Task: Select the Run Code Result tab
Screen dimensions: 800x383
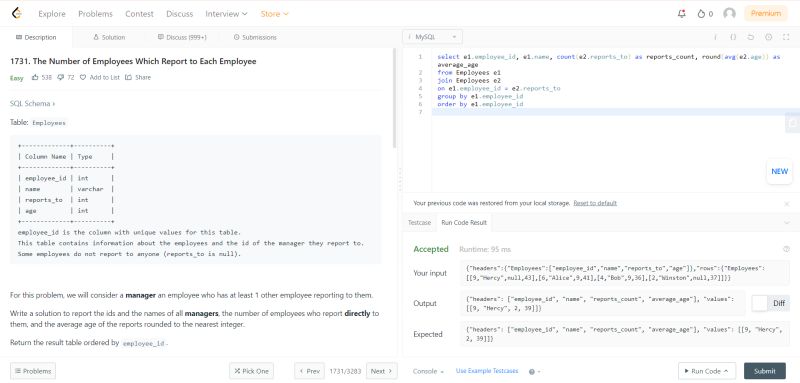Action: pos(464,223)
